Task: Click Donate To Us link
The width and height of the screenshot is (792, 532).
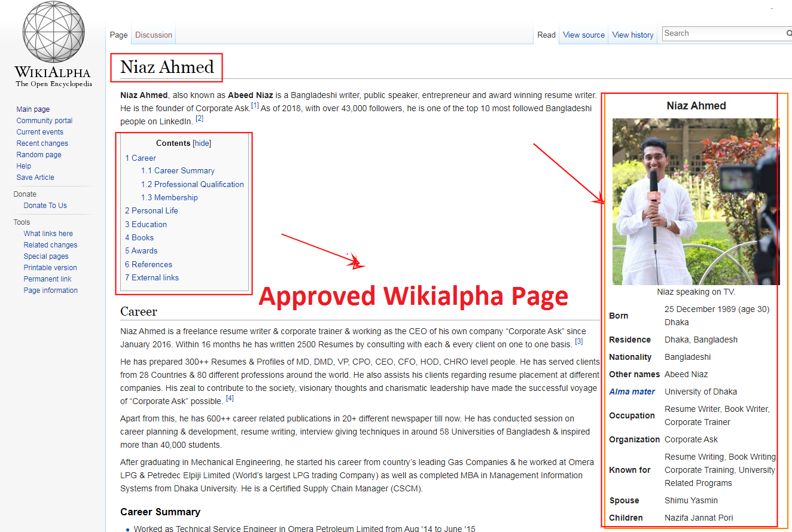Action: click(45, 206)
